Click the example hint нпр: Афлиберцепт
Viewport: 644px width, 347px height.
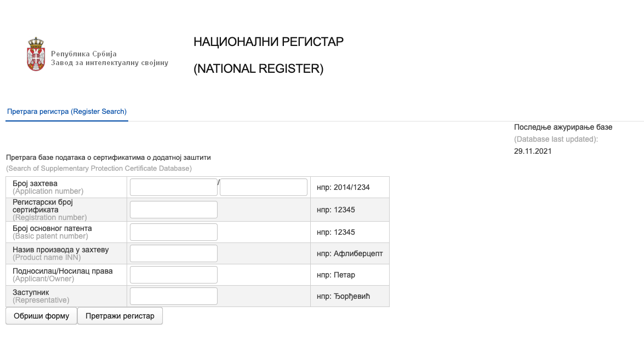point(350,253)
